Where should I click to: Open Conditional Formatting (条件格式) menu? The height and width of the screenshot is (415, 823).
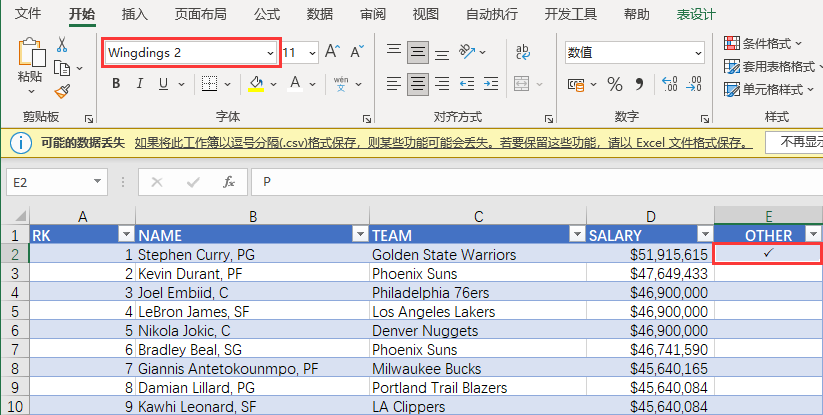(x=763, y=43)
